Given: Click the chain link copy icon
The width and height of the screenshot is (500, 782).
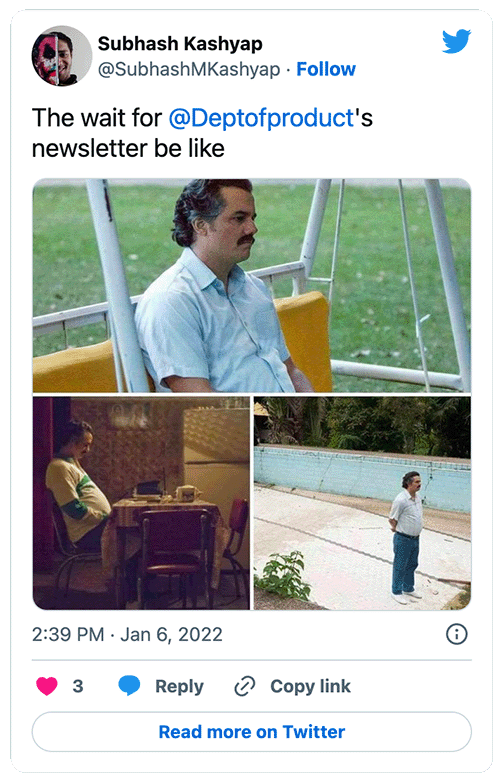Looking at the screenshot, I should pos(245,686).
